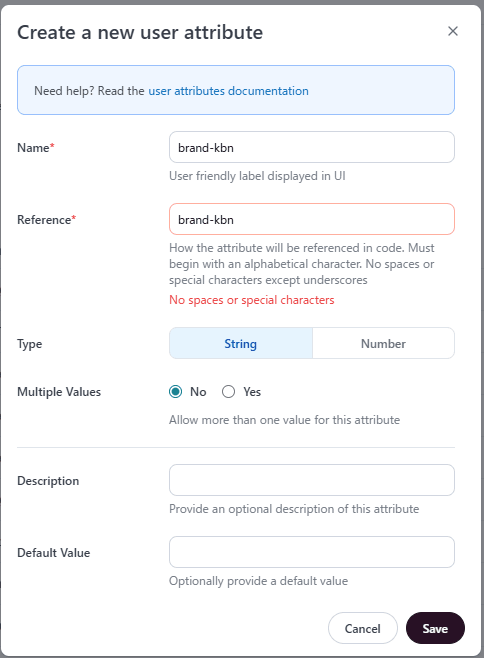Cancel creating the attribute
The image size is (484, 658).
[363, 628]
